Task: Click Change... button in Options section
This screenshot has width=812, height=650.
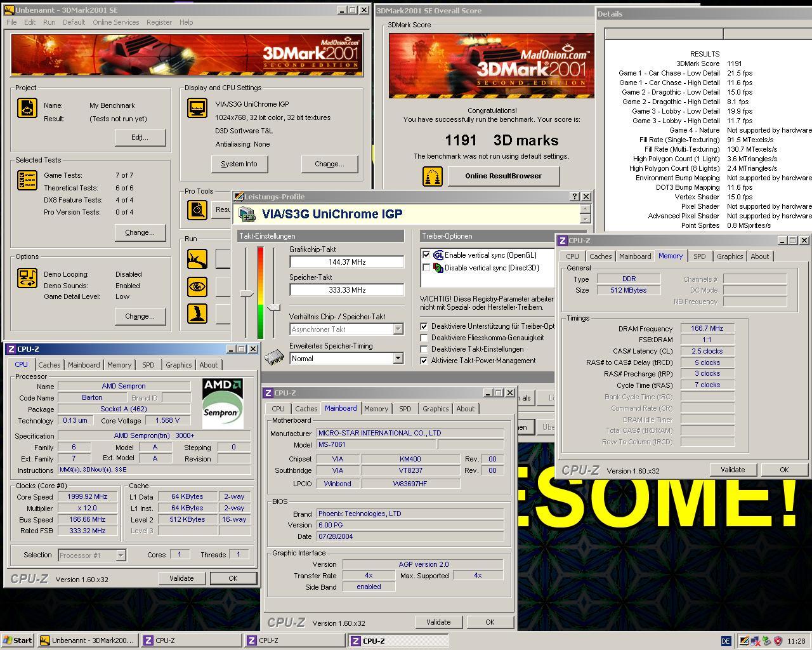Action: (140, 316)
